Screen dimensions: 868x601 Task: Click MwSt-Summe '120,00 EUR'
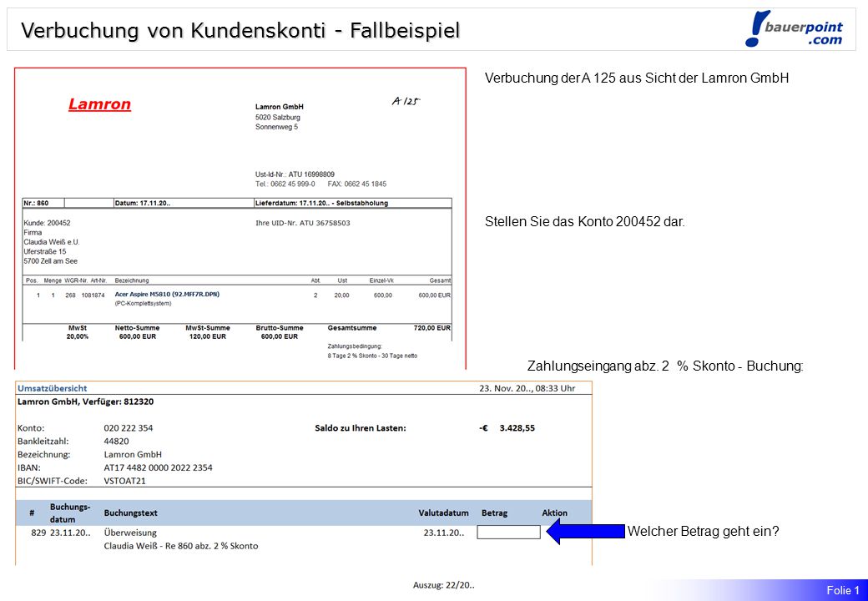[x=208, y=336]
